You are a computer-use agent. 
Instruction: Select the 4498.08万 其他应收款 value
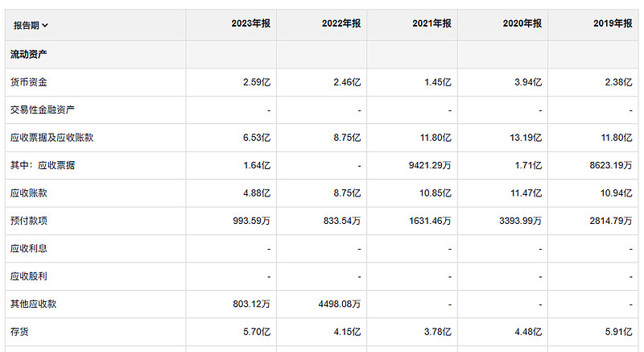click(341, 304)
